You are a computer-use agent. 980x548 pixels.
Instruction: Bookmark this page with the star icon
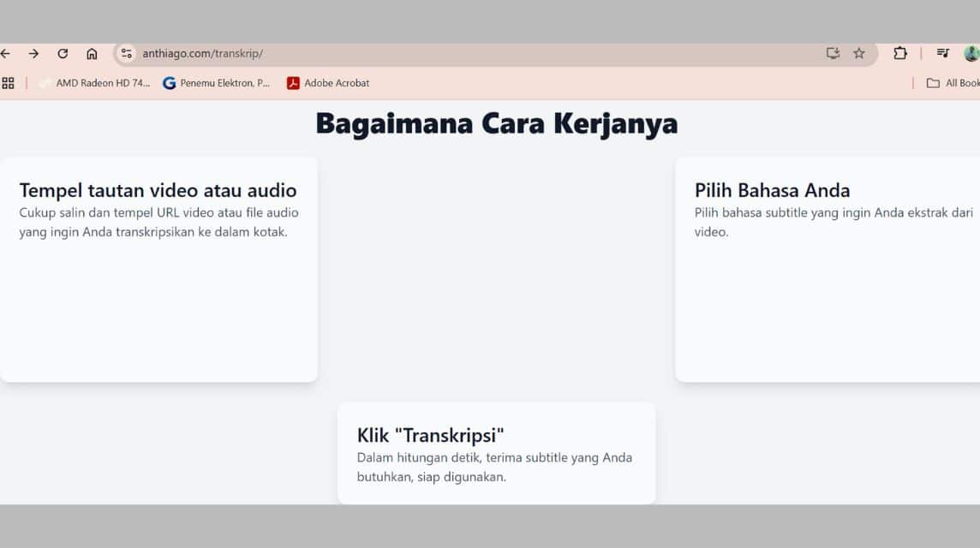(859, 54)
